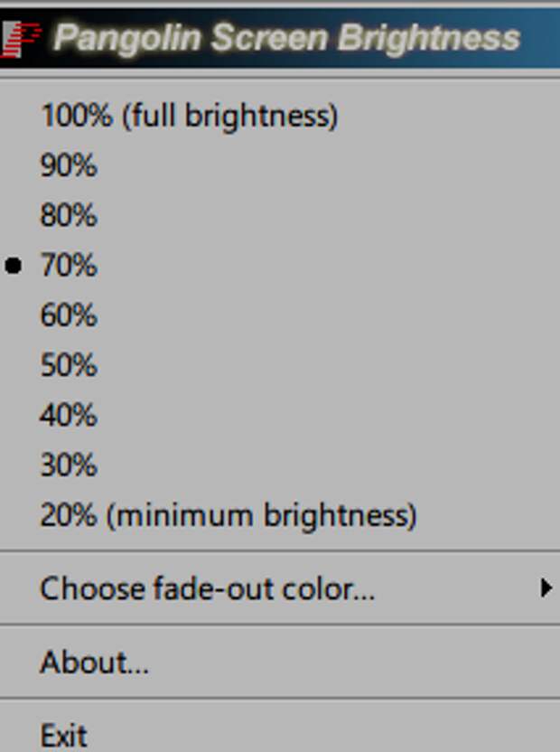Select 30% brightness from the menu

280,465
